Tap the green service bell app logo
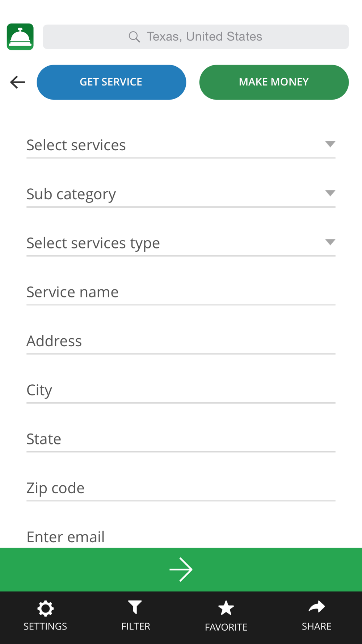Viewport: 362px width, 644px height. pos(20,37)
